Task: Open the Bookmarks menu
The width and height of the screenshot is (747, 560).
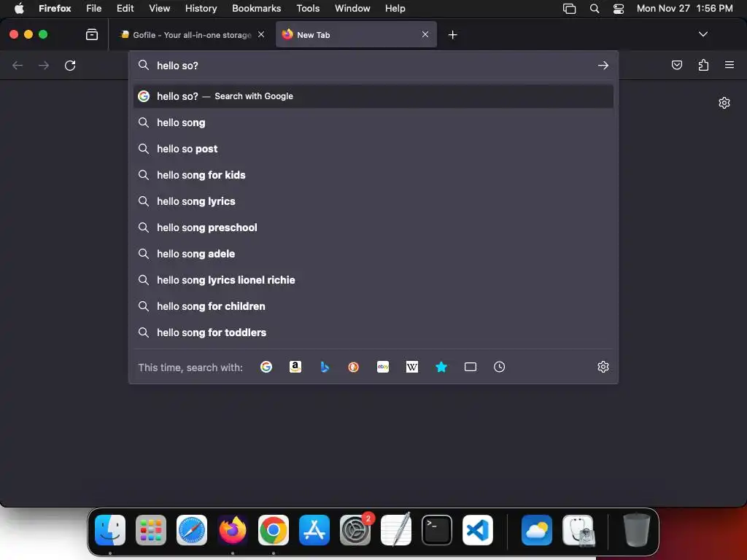Action: coord(256,8)
